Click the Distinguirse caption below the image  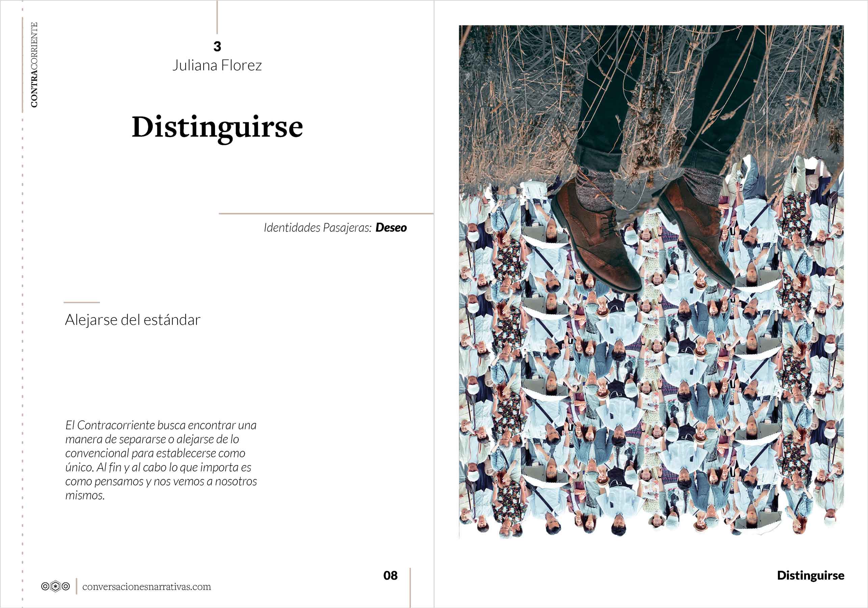811,576
